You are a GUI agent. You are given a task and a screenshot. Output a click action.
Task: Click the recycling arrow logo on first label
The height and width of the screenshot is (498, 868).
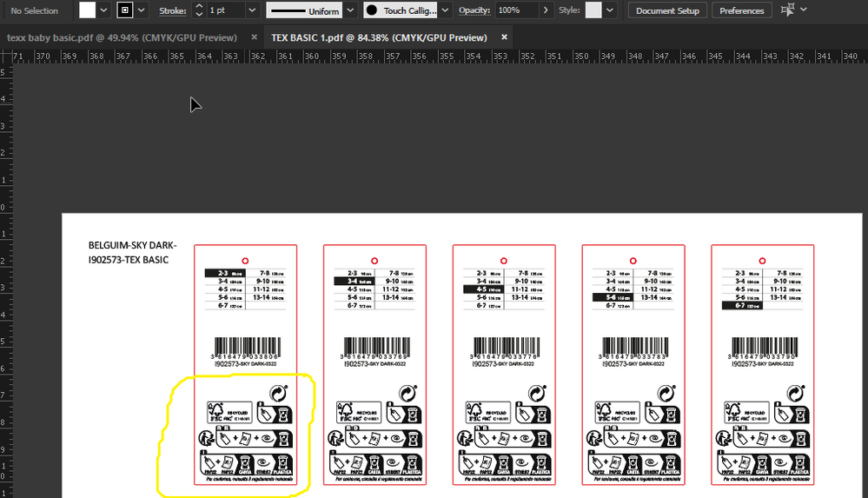point(278,393)
